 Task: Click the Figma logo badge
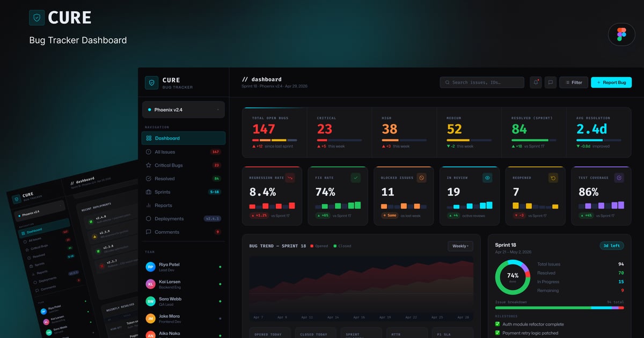(x=621, y=35)
